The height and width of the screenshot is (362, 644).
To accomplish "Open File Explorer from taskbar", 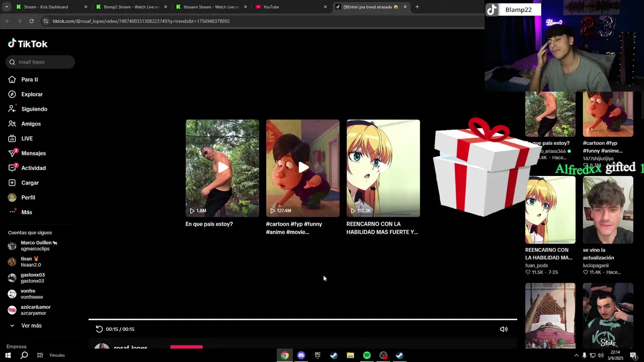I will click(x=350, y=355).
